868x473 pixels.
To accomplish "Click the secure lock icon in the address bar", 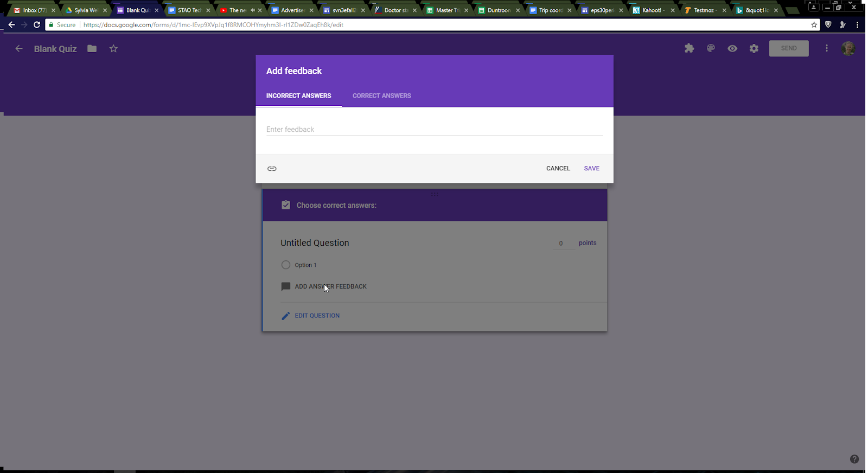I will click(x=51, y=25).
